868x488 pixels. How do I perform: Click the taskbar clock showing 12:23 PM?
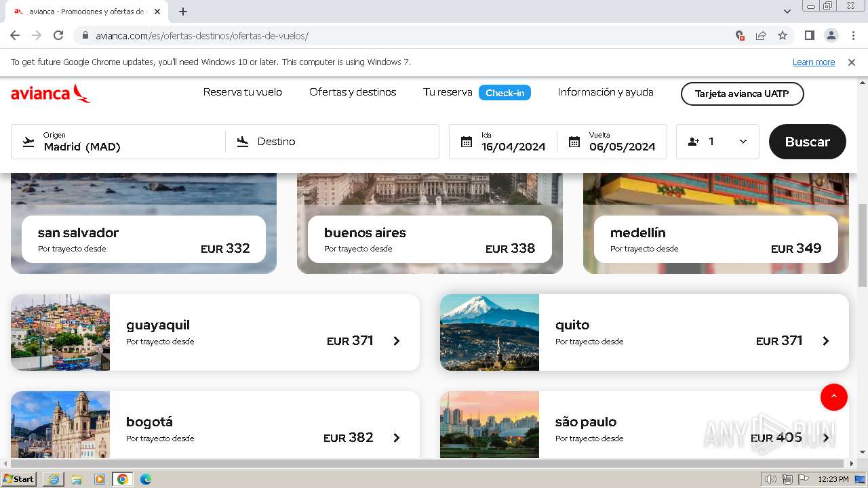(833, 479)
